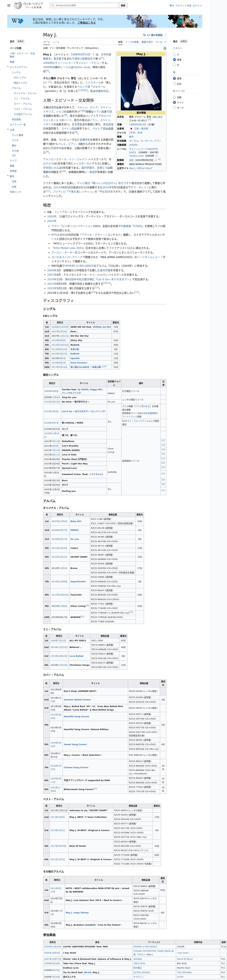Click the Japan flag icon in the infobox
Image resolution: width=227 pixels, height=980 pixels.
[x=131, y=129]
